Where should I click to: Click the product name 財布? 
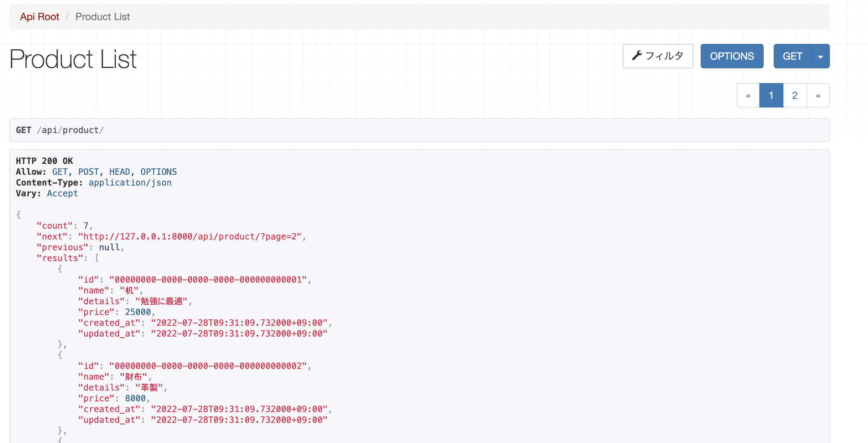pos(134,377)
